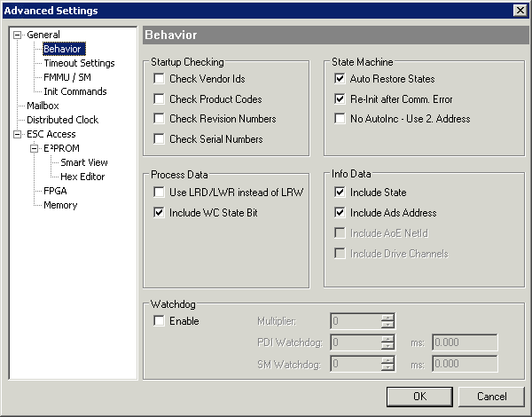Enable Check Serial Numbers
532x417 pixels.
point(159,139)
